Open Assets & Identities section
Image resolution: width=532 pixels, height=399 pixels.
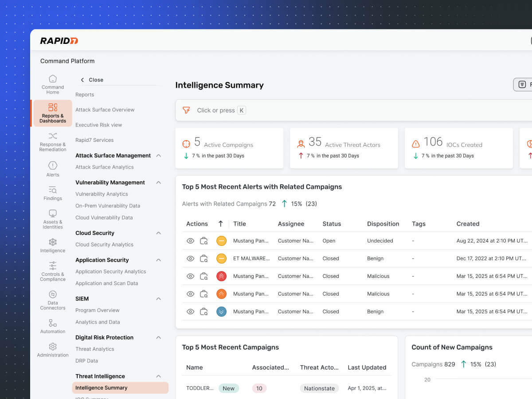coord(53,219)
